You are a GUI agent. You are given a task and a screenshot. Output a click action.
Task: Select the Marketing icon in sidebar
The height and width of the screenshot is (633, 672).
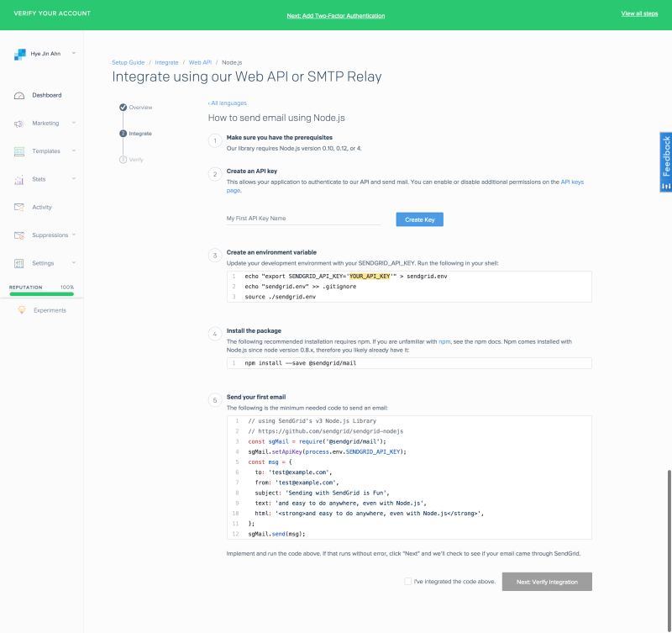point(20,123)
